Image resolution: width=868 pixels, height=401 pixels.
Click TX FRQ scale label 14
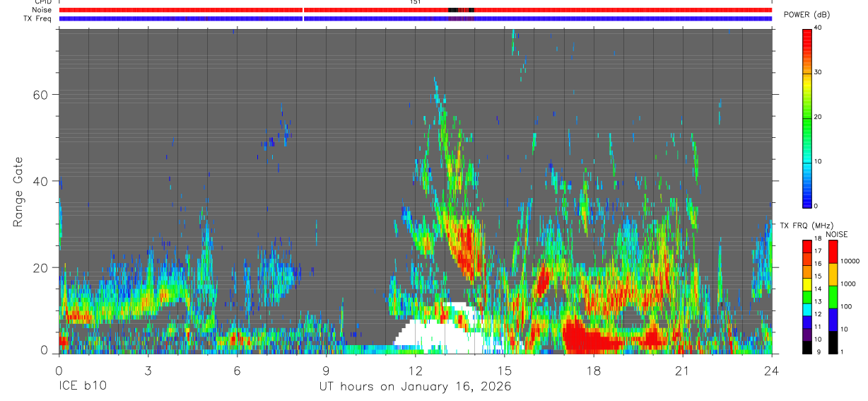(818, 289)
